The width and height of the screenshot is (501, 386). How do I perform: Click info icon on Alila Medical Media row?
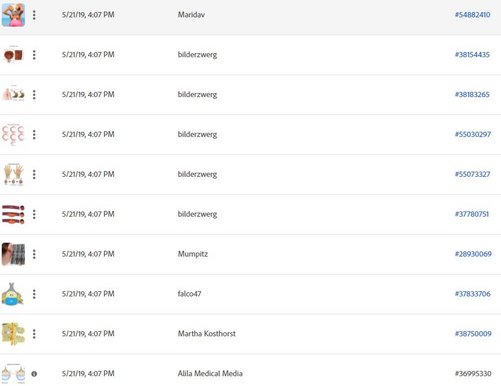point(34,374)
